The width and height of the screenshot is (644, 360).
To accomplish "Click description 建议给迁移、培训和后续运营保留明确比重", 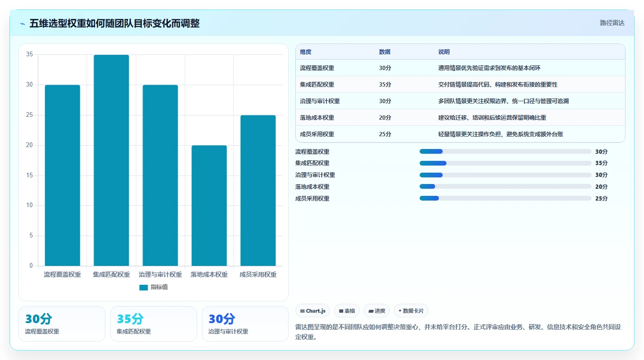I will pyautogui.click(x=492, y=118).
